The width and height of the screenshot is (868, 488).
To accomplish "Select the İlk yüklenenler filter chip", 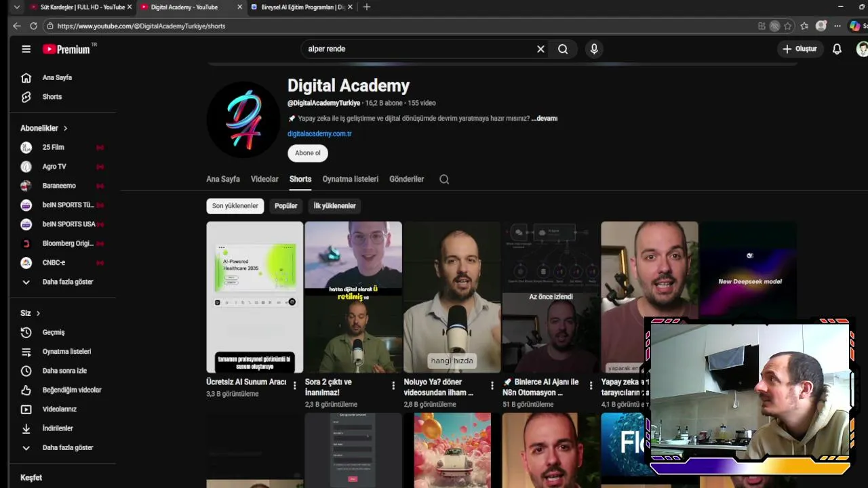I will (x=334, y=206).
